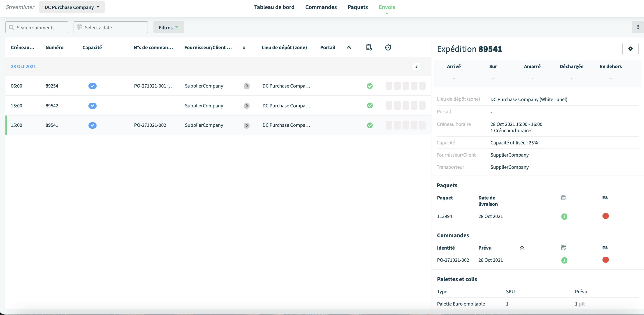Click red dot for PO-271021-002 order
This screenshot has height=315, width=644.
605,260
